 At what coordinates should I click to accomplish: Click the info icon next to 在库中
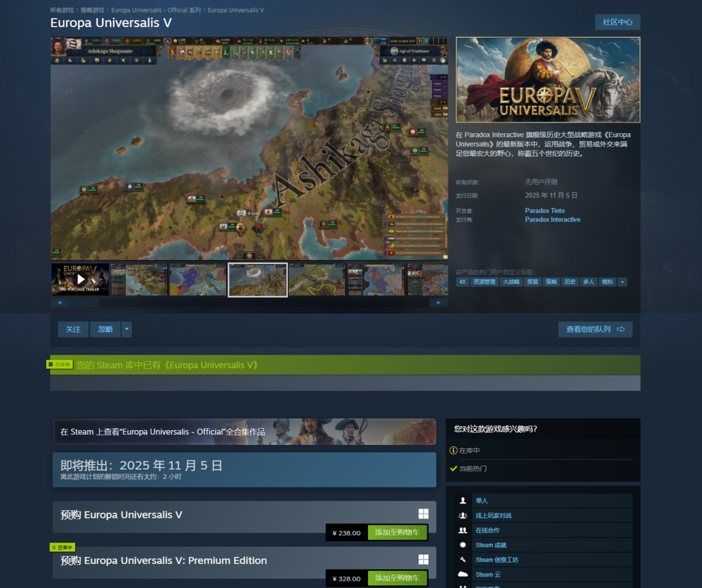coord(454,451)
